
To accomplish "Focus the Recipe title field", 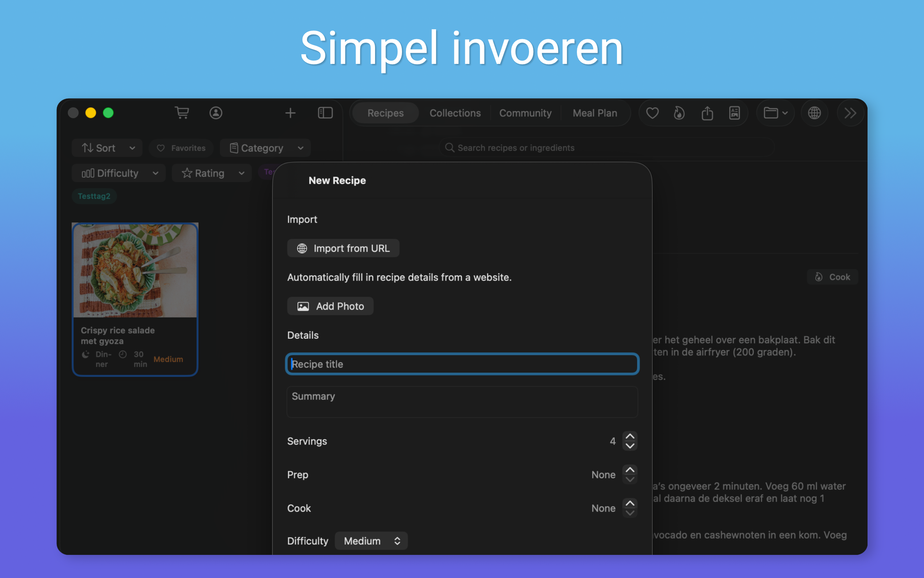I will (x=462, y=364).
